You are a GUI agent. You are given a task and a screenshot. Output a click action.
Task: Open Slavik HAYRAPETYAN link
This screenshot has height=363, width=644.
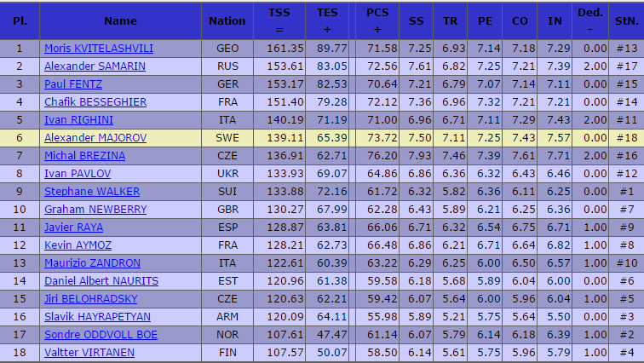coord(97,317)
